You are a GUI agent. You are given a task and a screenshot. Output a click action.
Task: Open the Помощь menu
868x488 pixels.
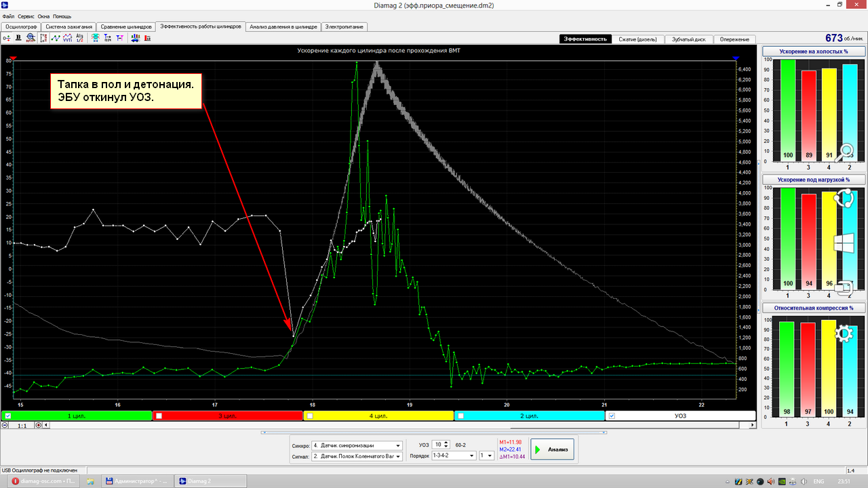point(62,16)
